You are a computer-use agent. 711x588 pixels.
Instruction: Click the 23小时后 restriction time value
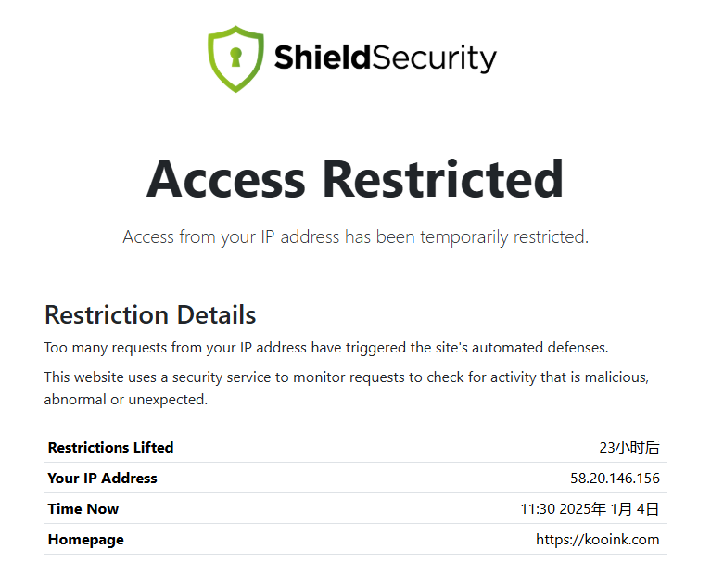[x=629, y=447]
